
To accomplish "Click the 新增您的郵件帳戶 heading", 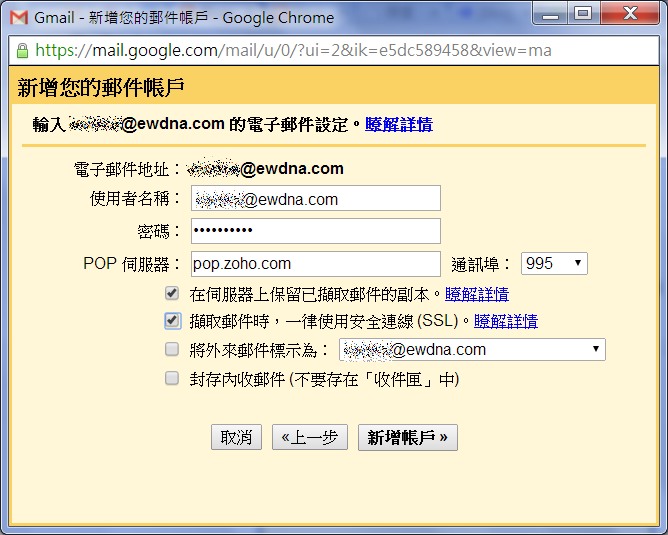I will tap(101, 87).
